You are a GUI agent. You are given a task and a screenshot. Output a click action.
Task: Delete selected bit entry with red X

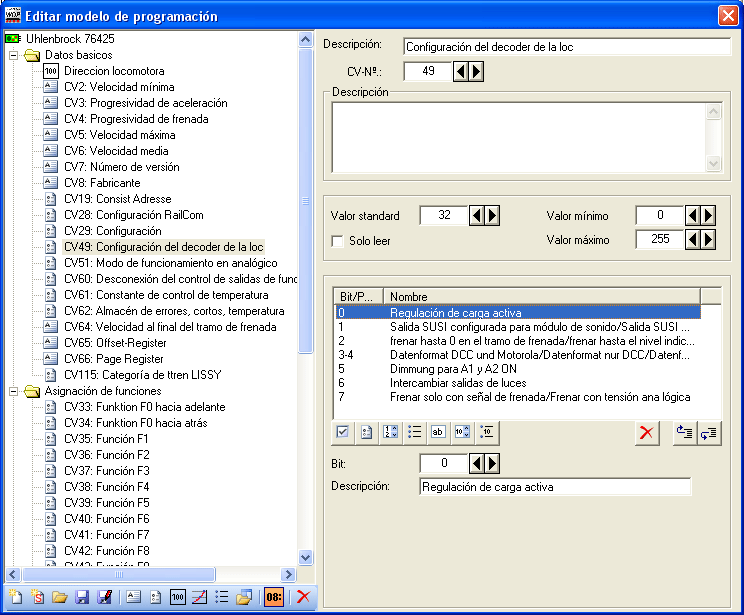click(x=647, y=432)
